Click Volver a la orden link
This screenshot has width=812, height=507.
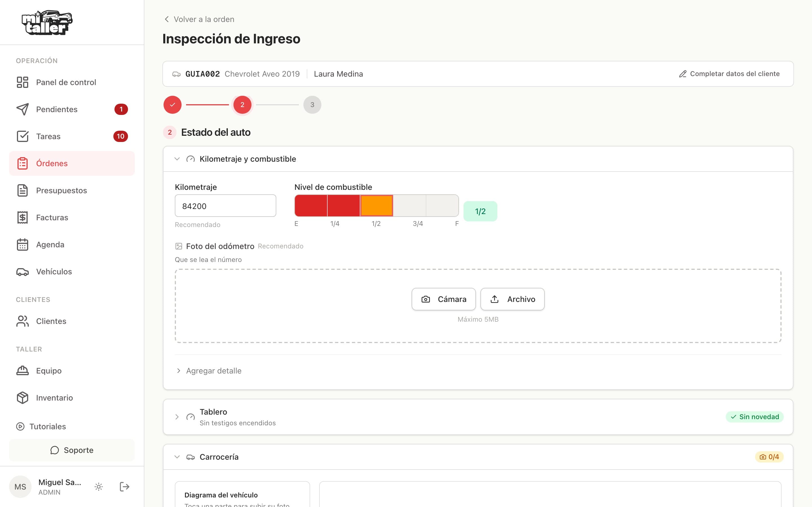[199, 19]
